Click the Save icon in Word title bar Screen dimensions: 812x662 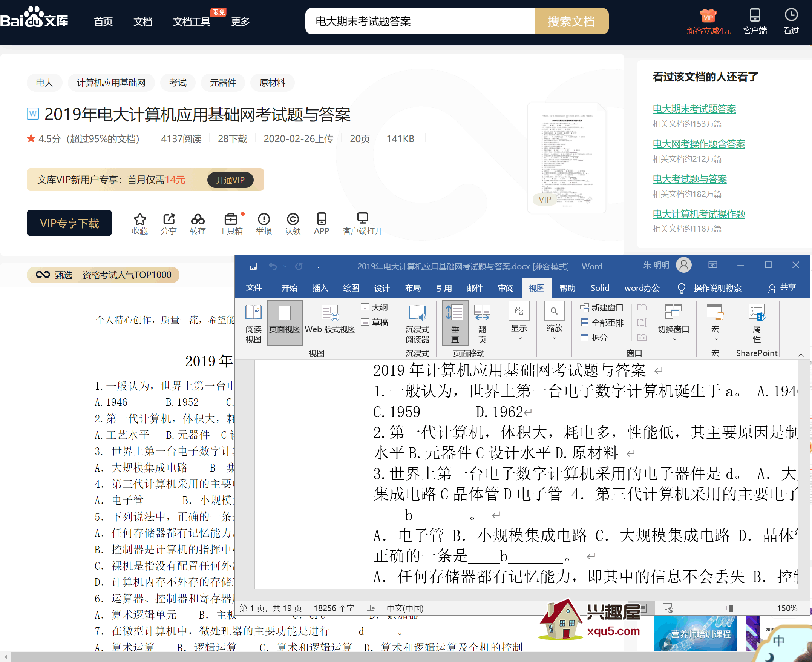click(253, 266)
